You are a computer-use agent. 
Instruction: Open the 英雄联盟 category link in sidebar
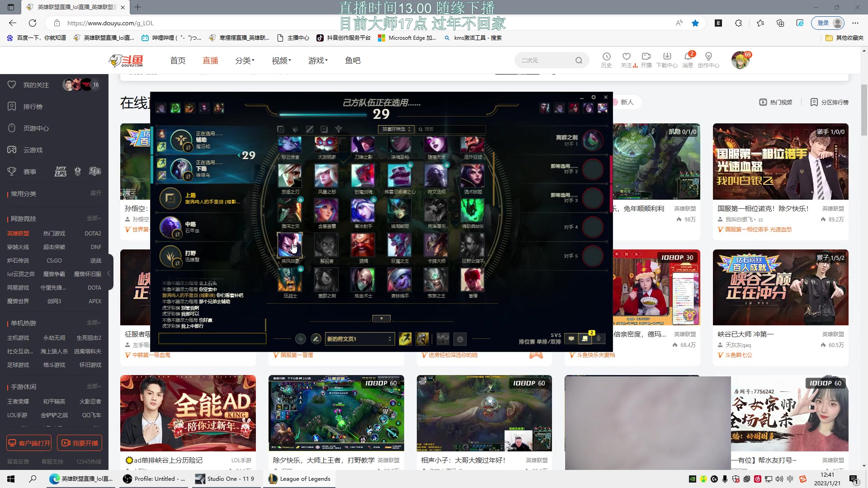tap(18, 234)
